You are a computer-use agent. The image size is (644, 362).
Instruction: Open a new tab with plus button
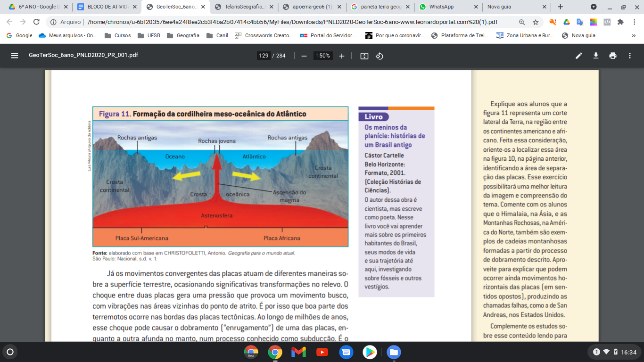pyautogui.click(x=560, y=7)
